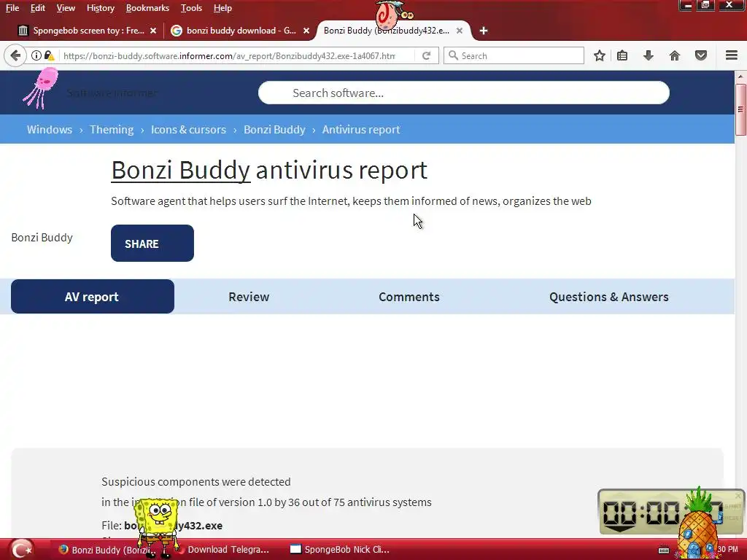
Task: Open the Bonzi Buddy heading link
Action: coord(181,170)
